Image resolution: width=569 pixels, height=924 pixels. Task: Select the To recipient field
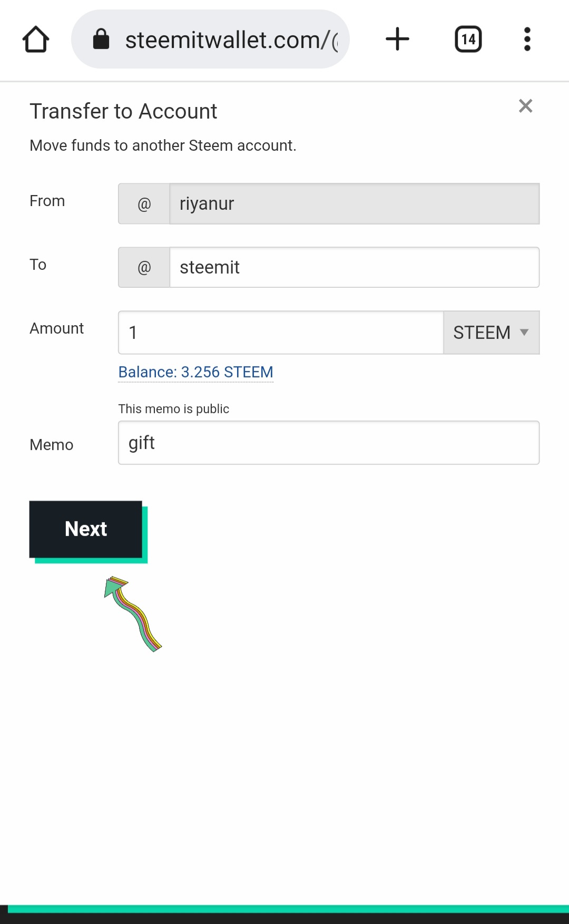(354, 268)
